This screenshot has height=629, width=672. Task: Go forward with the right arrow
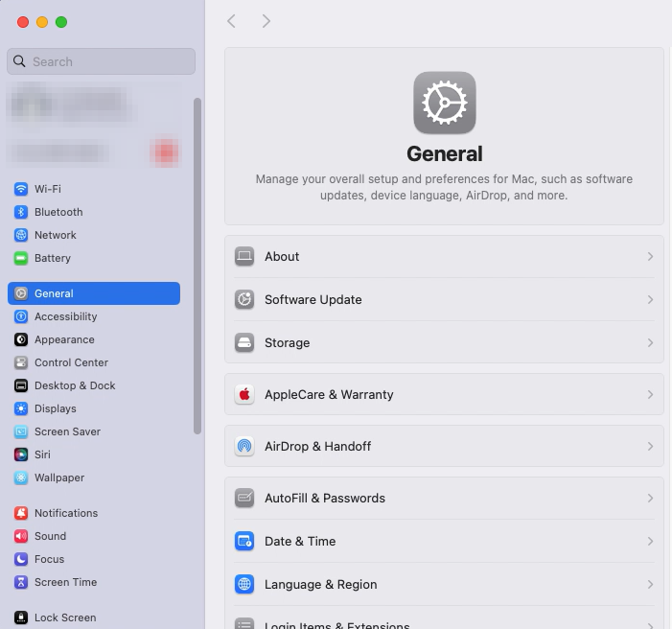pos(266,21)
